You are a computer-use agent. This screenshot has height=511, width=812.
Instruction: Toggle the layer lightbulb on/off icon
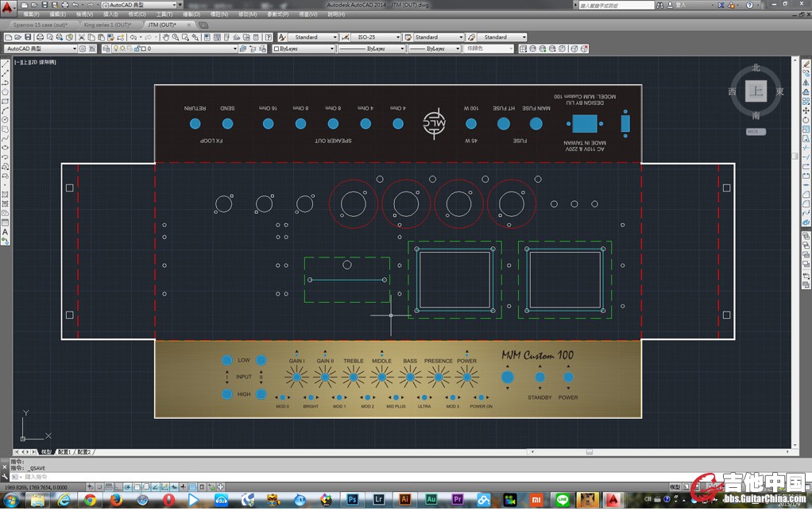tap(114, 48)
